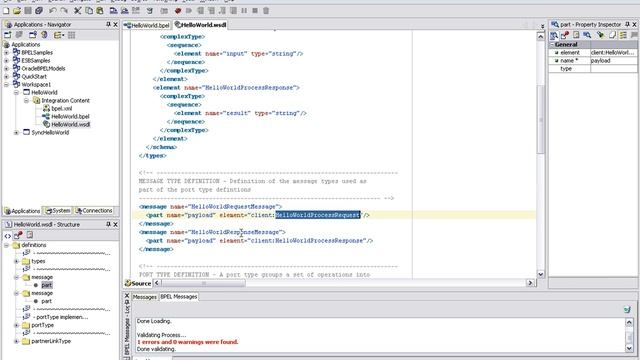Click the red pin freeze icon in Property Inspector
The image size is (640, 360).
565,36
